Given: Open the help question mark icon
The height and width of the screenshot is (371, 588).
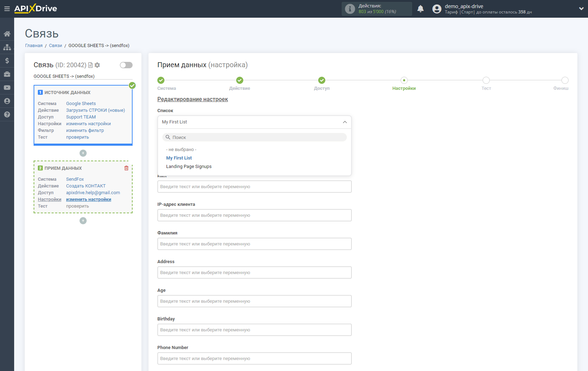Looking at the screenshot, I should tap(7, 115).
